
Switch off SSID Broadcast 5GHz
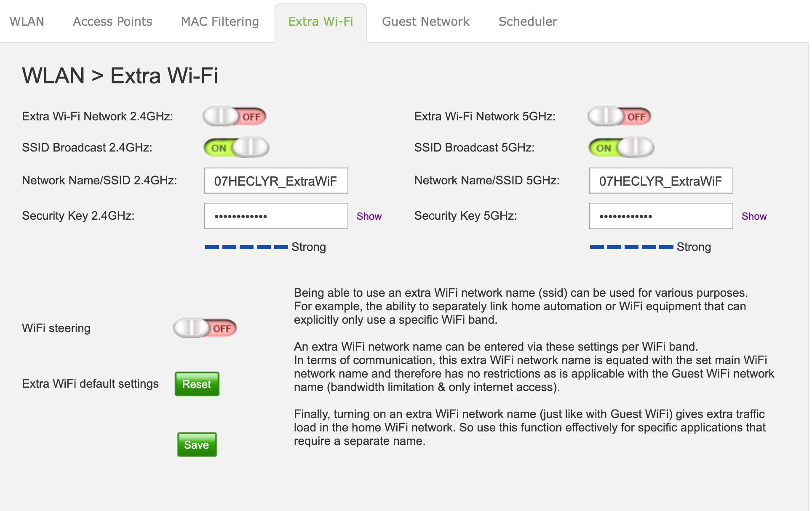coord(621,148)
